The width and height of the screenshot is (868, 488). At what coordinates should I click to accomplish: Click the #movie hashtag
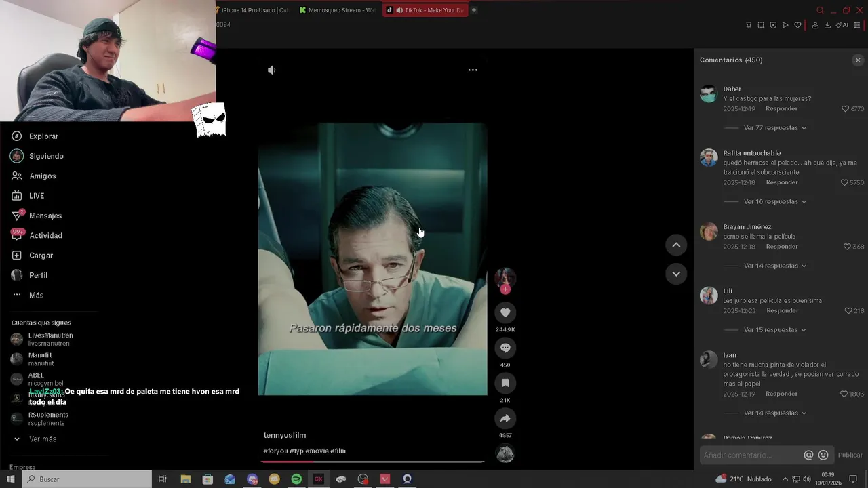click(x=317, y=451)
